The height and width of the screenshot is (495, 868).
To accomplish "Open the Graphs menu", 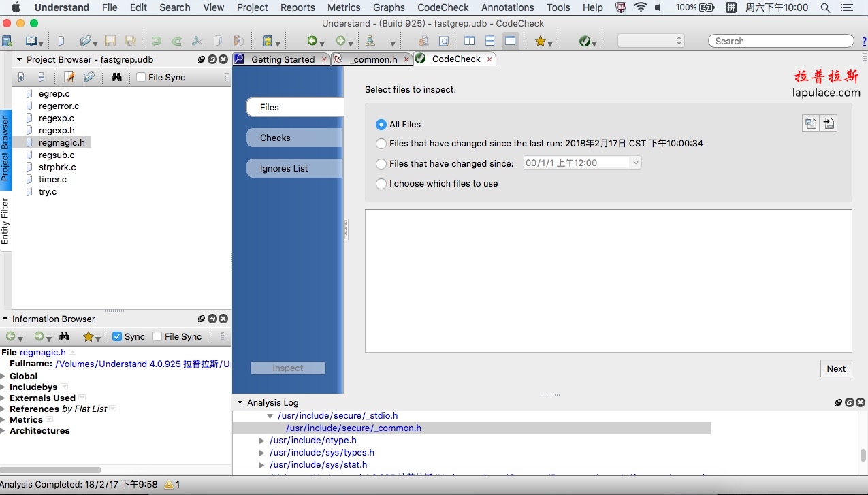I will (389, 7).
